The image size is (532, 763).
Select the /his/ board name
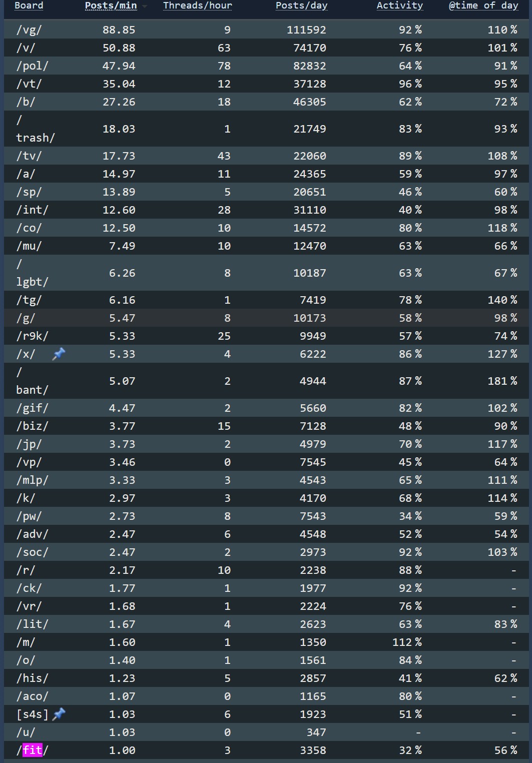[32, 678]
